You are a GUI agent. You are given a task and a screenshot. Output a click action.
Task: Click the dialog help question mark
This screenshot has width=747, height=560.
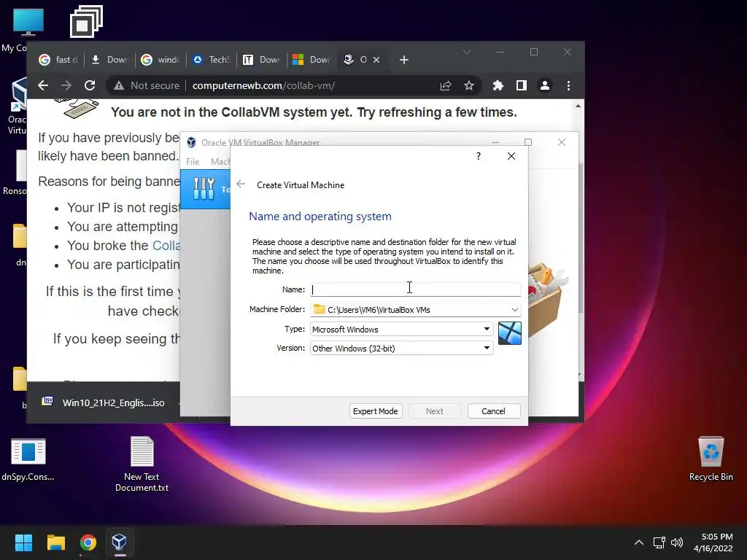click(479, 156)
